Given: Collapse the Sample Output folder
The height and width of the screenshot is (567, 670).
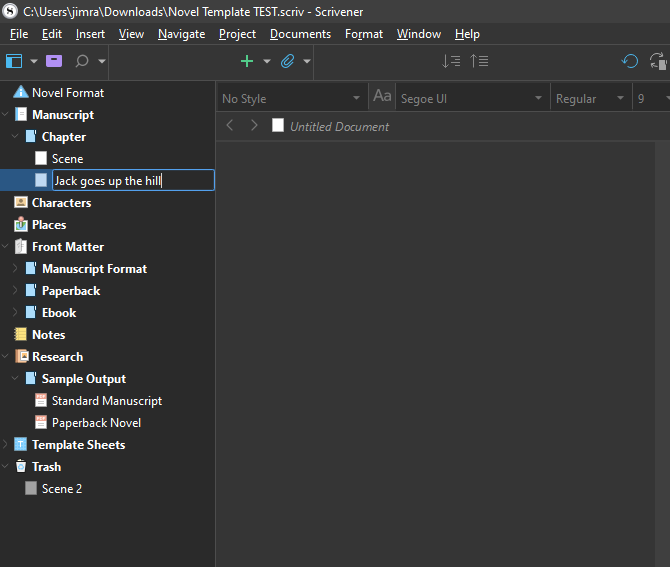Looking at the screenshot, I should pos(15,378).
